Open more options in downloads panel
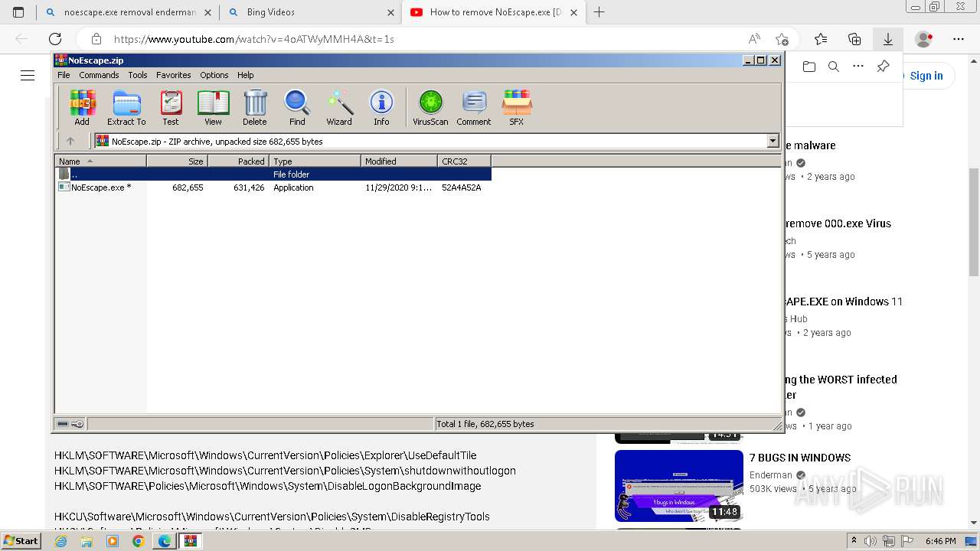 (858, 67)
